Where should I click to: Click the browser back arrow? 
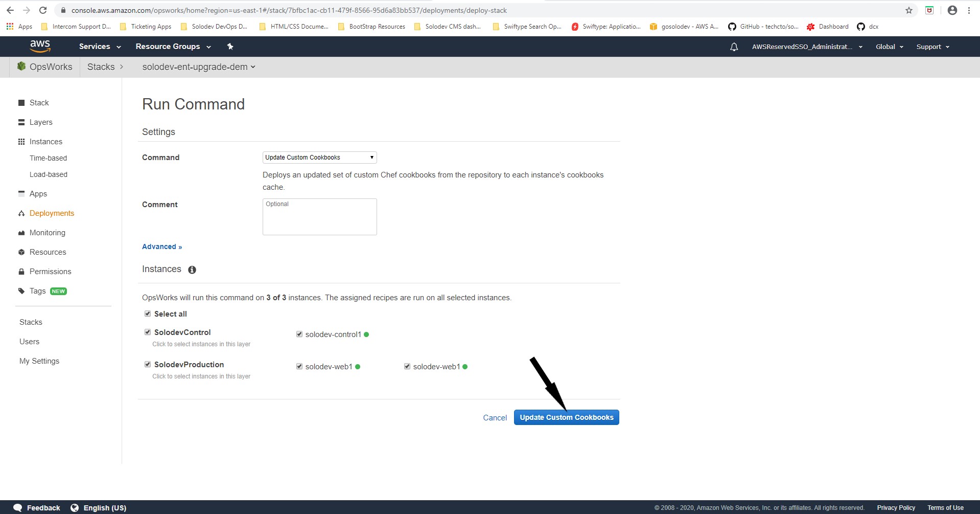[x=10, y=10]
